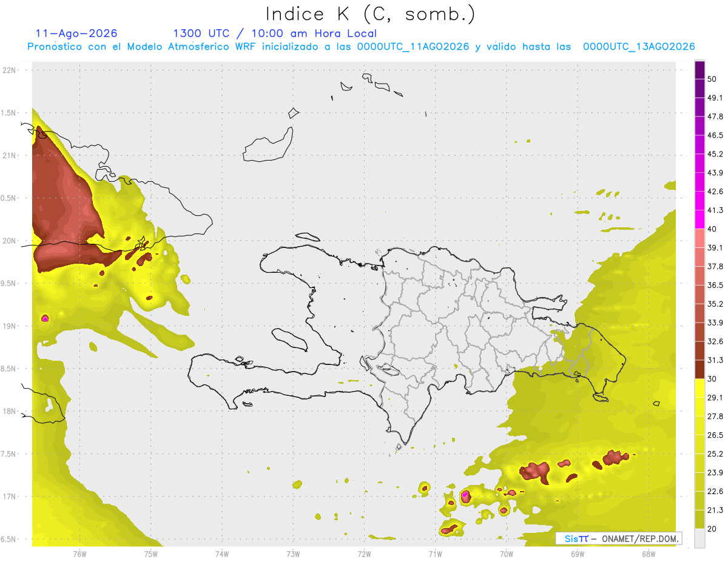Click the colorbar label "30"

tap(713, 379)
